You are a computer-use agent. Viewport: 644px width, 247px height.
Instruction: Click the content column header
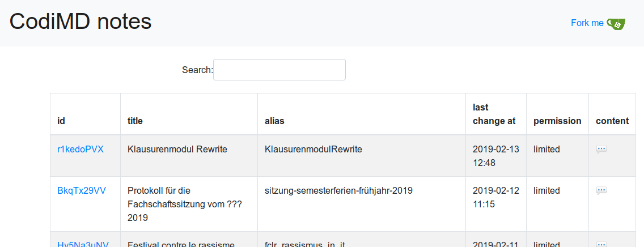(x=612, y=121)
